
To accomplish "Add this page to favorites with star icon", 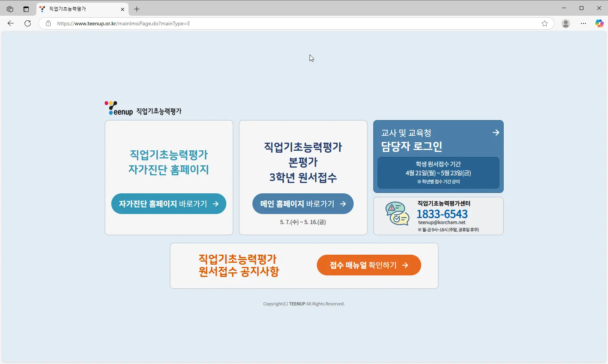I will coord(545,23).
